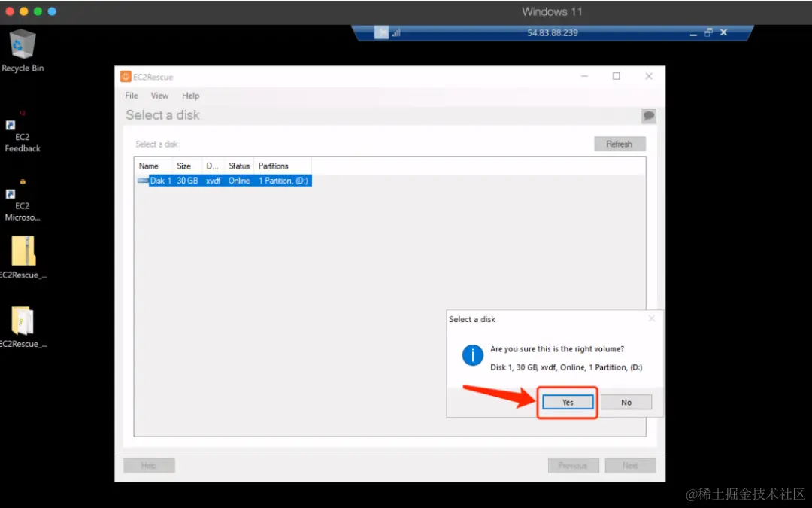
Task: Click the Next button
Action: (x=630, y=466)
